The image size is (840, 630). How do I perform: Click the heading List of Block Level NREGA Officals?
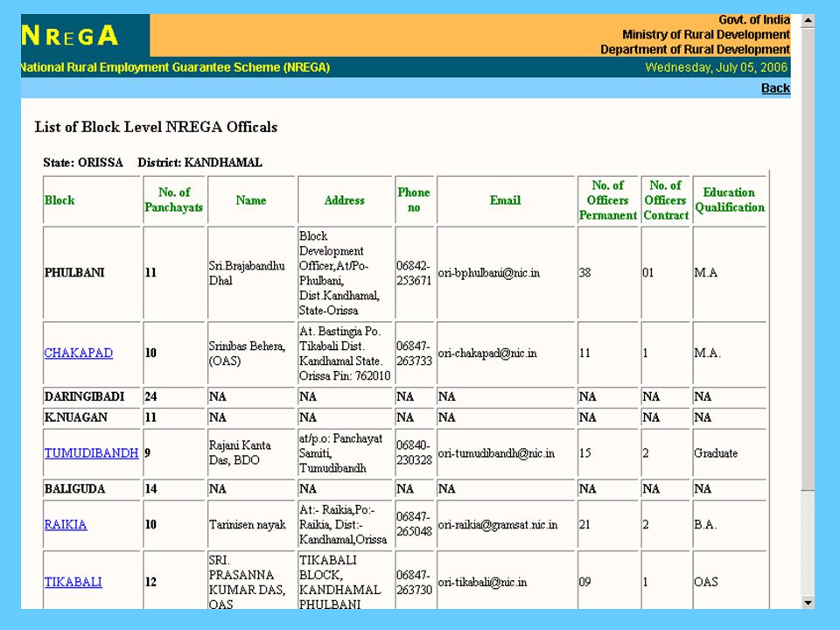(156, 127)
